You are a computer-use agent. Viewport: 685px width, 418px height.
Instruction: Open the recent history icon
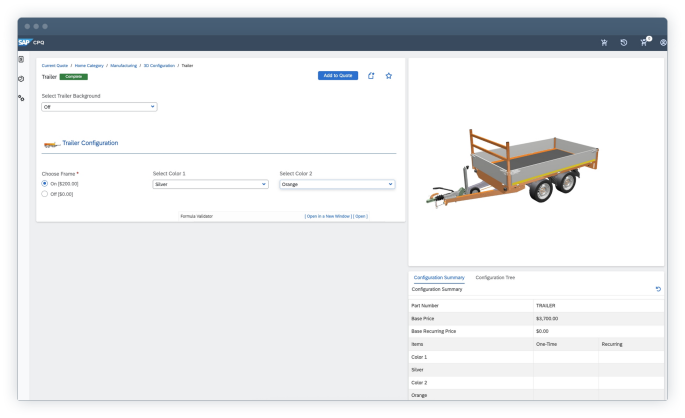(x=624, y=42)
